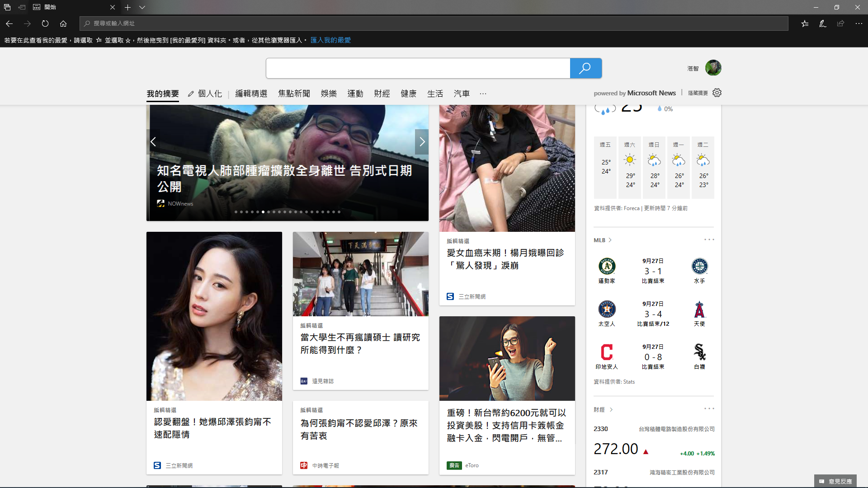Click the Share page icon
Screen dimensions: 868x488
(840, 23)
